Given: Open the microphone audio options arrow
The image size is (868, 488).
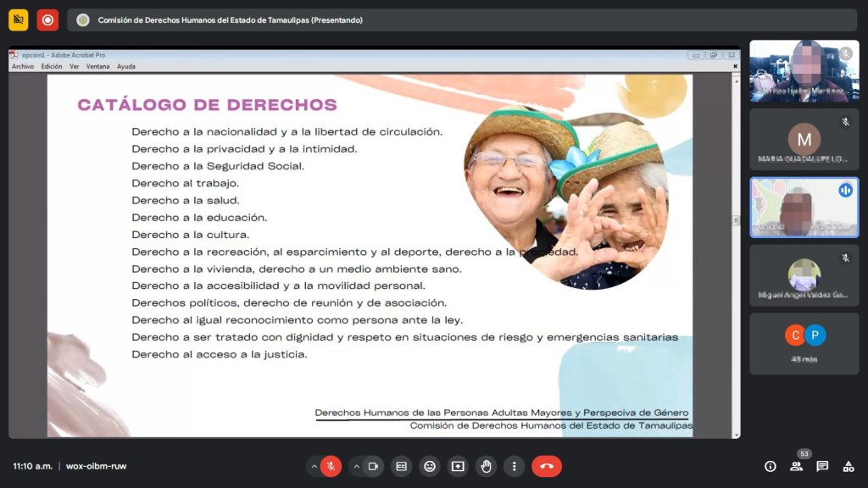Looking at the screenshot, I should pos(314,466).
